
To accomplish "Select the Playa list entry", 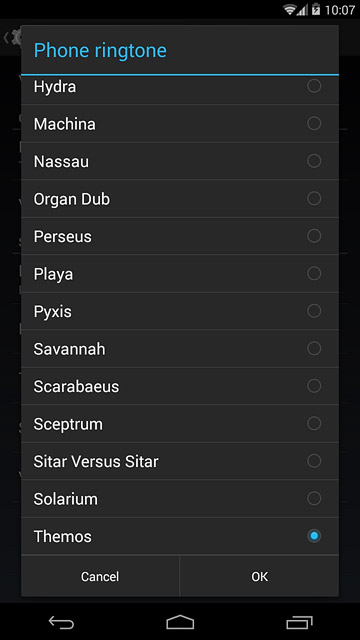I will pos(180,274).
